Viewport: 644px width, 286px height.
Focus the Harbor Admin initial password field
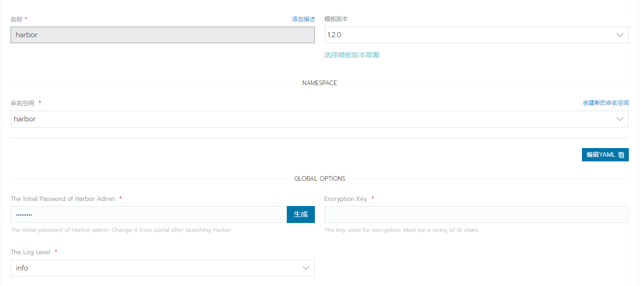[149, 214]
